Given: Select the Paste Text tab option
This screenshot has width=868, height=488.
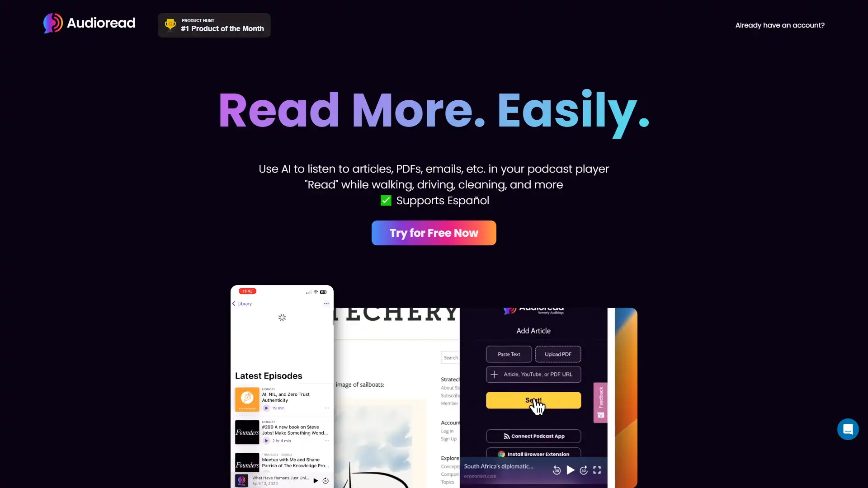Looking at the screenshot, I should pos(509,354).
